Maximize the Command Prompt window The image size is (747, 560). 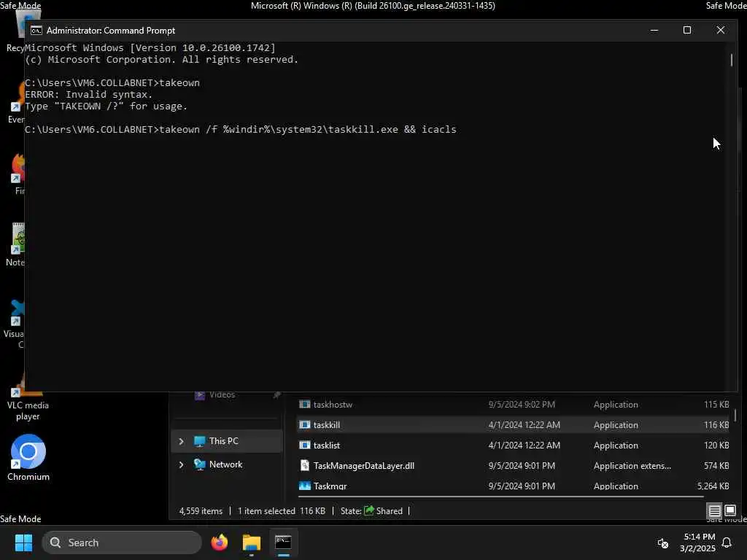point(687,30)
